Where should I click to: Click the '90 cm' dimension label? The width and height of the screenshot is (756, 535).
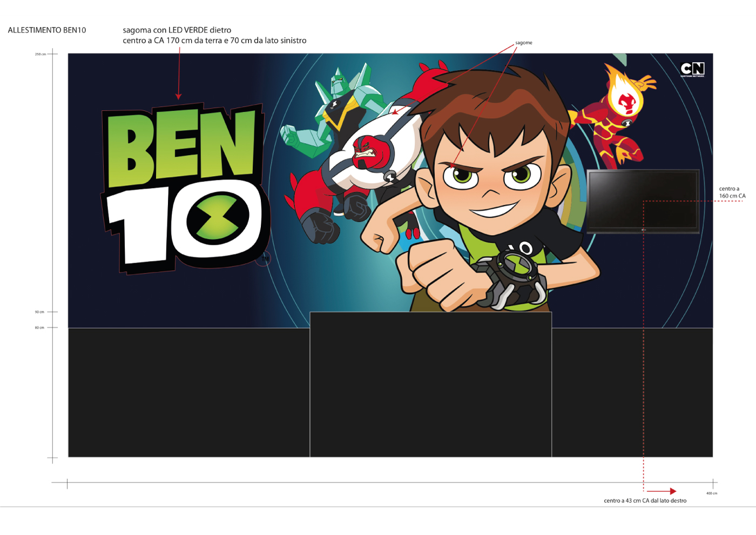tap(39, 312)
